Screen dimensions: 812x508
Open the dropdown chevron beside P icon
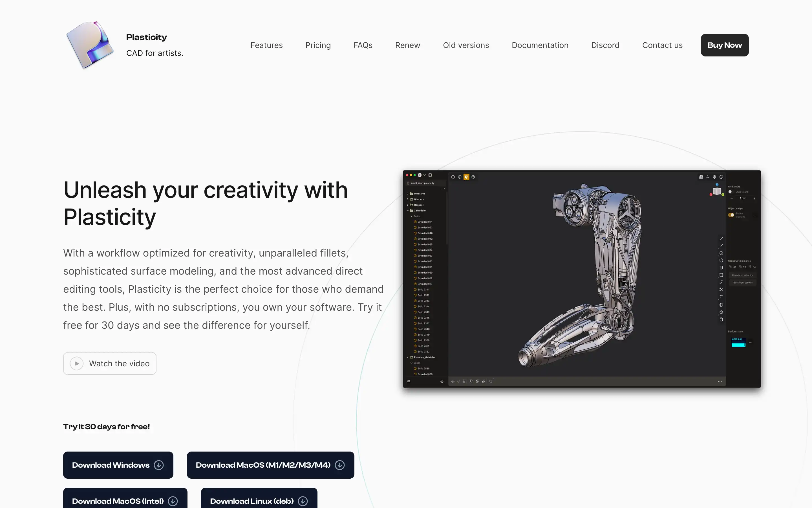(x=424, y=175)
